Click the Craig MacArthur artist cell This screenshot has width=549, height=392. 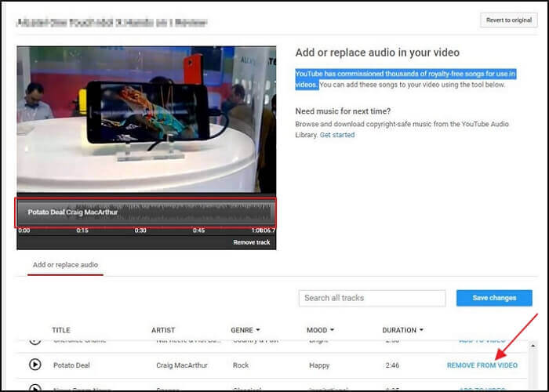click(182, 365)
